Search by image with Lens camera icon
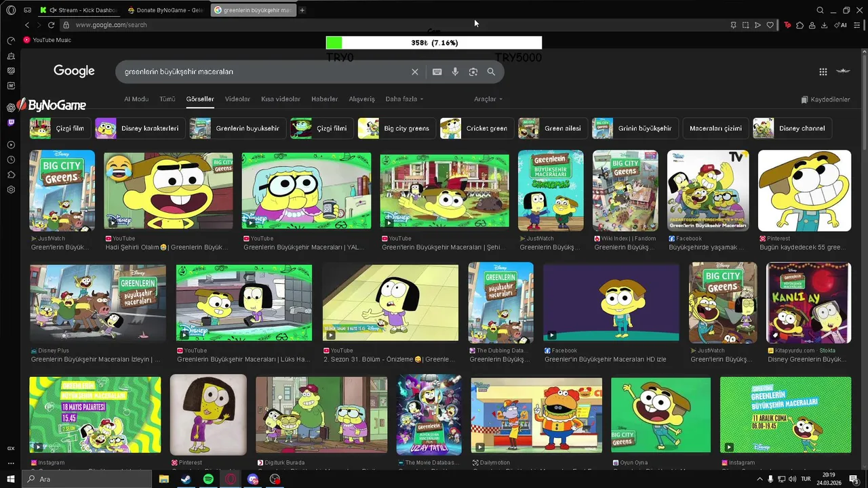Viewport: 868px width, 488px height. [473, 72]
